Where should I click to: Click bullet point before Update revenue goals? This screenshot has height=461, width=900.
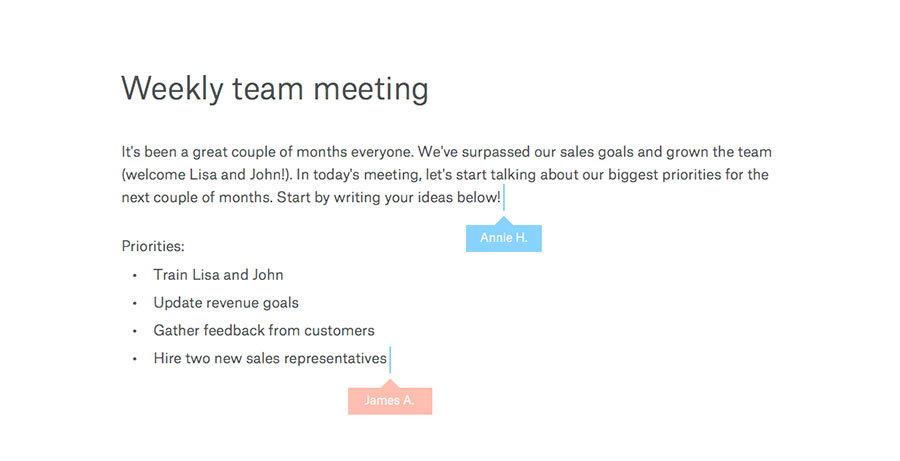pos(135,304)
